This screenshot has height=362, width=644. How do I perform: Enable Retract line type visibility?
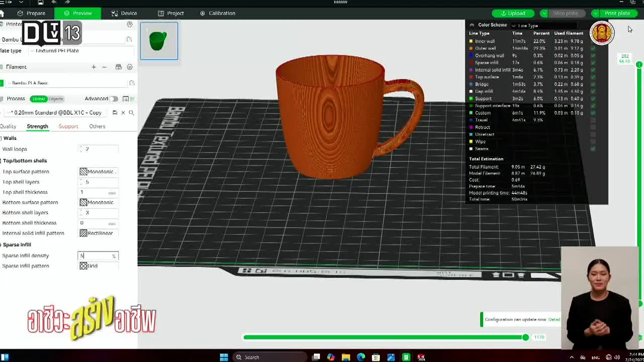point(593,127)
